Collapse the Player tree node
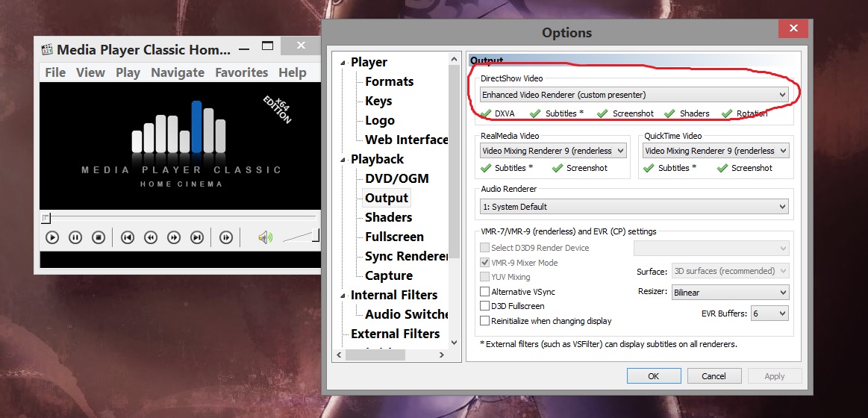This screenshot has width=868, height=418. pyautogui.click(x=343, y=63)
